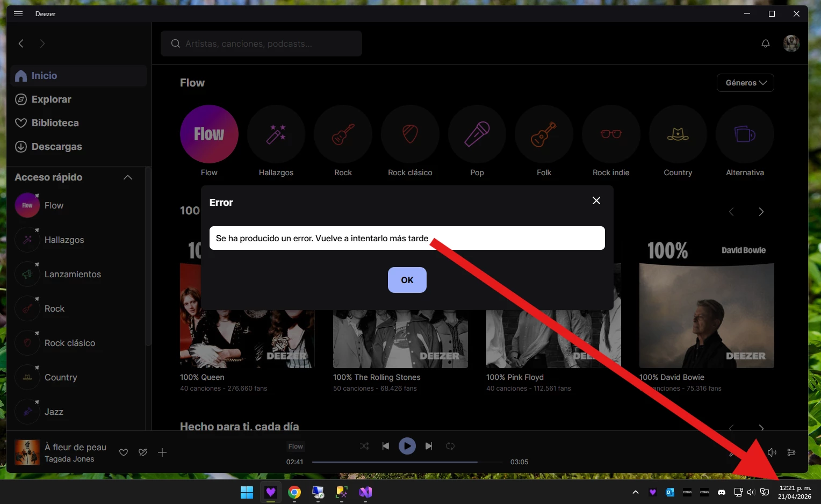821x504 pixels.
Task: Select the Alternativa mood circle
Action: [x=745, y=134]
